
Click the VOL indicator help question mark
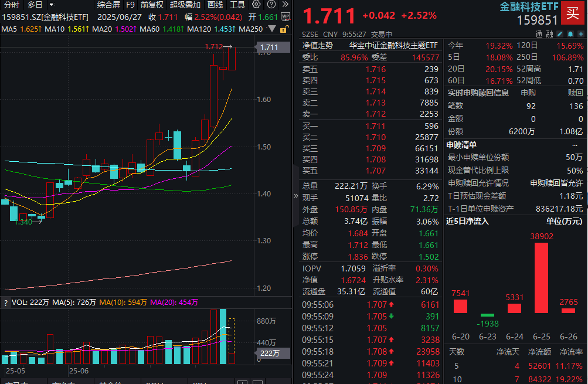click(6, 303)
